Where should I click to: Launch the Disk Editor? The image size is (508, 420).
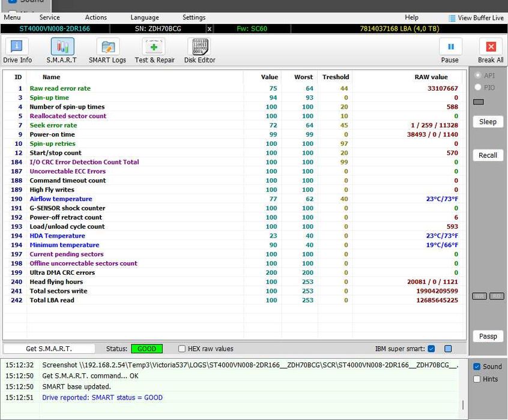199,50
